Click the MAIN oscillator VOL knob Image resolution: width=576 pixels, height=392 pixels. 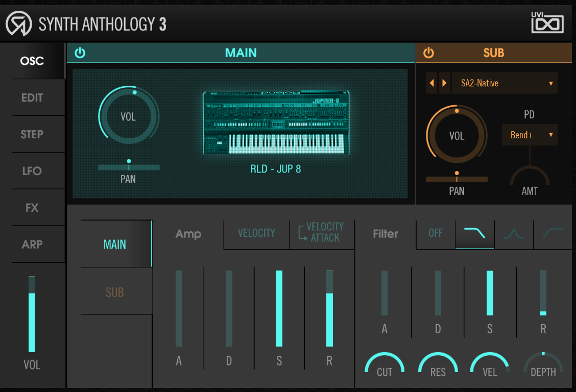point(129,116)
